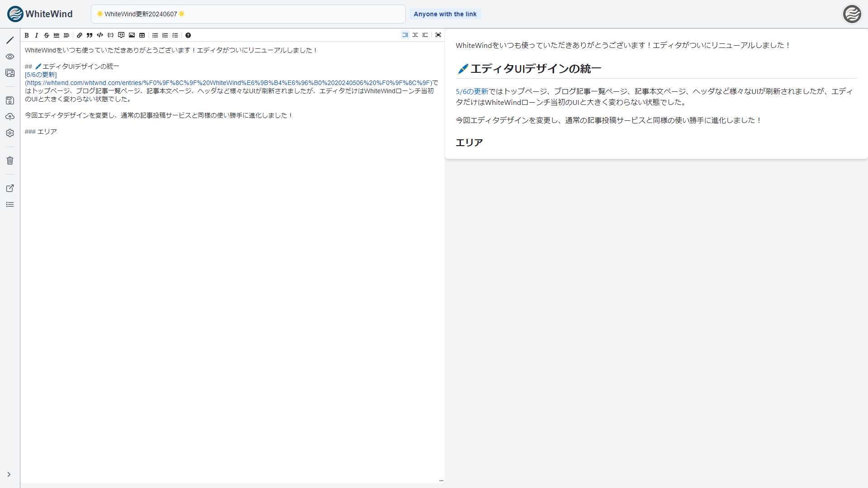Open the 'Anyone with the link' visibility selector

(x=445, y=14)
